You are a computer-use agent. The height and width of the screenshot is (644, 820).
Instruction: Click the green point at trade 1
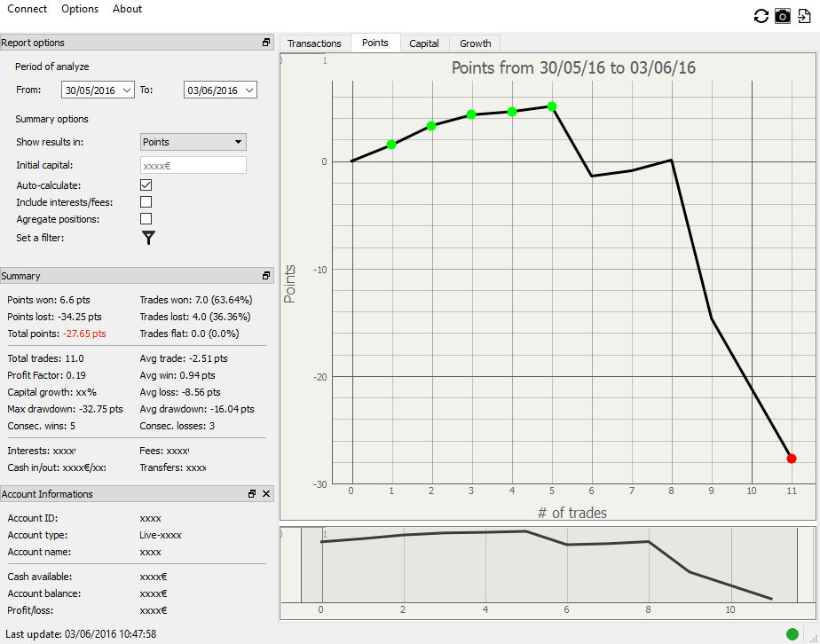[391, 145]
